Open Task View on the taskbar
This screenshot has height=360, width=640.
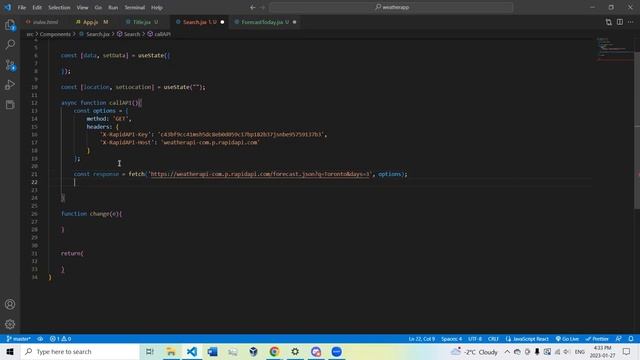coord(149,351)
